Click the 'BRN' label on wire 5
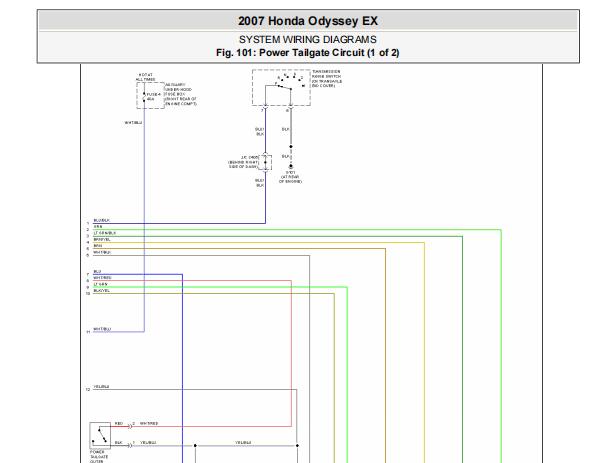Screen dimensions: 603x463 pos(98,245)
